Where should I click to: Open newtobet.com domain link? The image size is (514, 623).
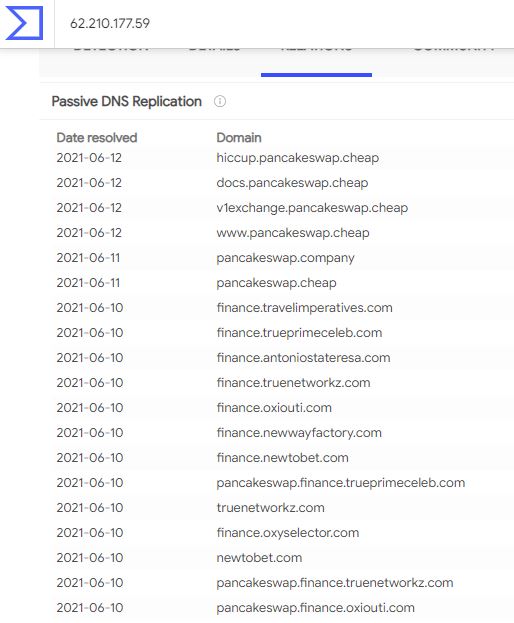click(x=259, y=558)
